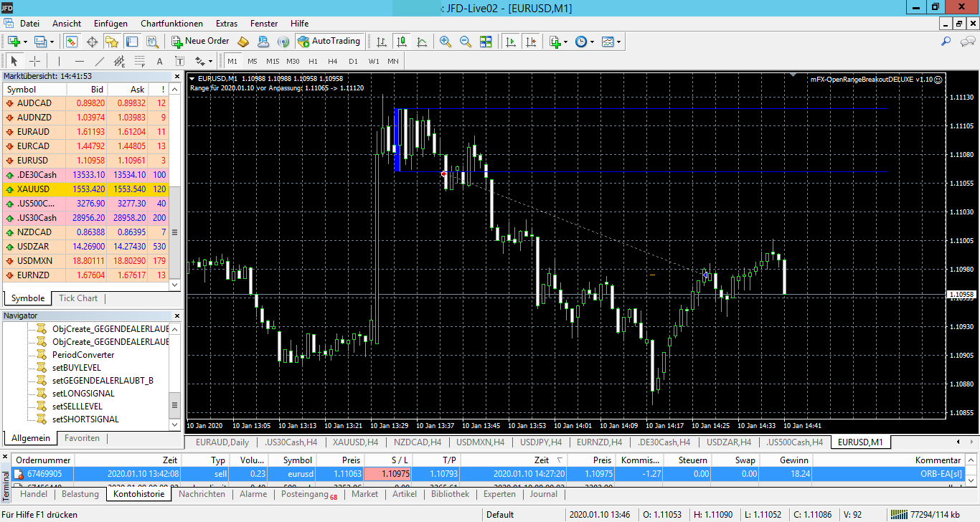Open the Handel terminal tab
The image size is (980, 522).
click(x=34, y=494)
